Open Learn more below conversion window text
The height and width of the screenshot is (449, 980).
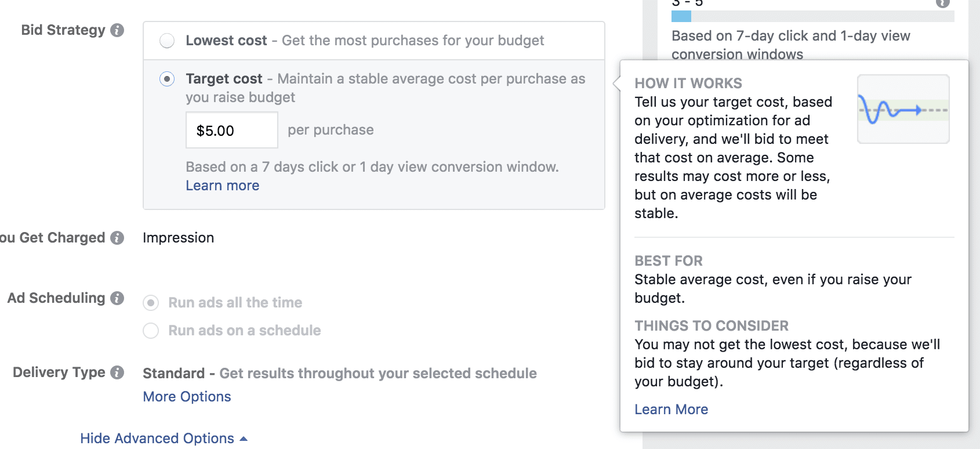point(222,186)
